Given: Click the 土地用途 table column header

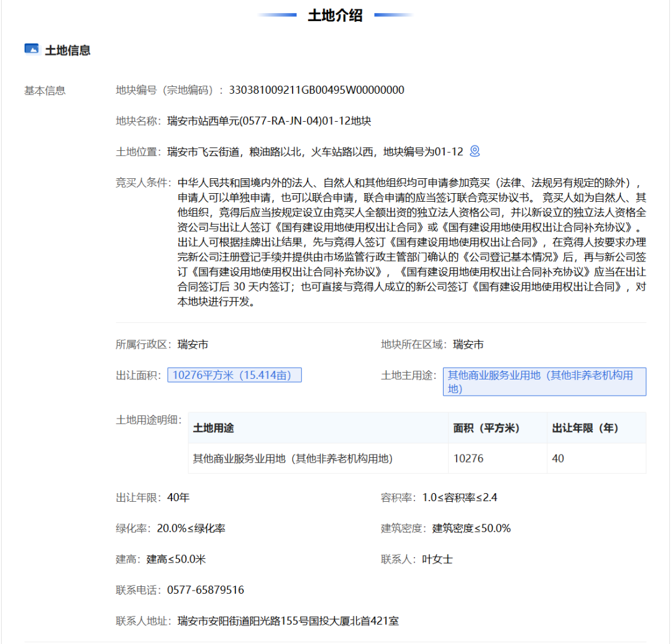Looking at the screenshot, I should 214,429.
